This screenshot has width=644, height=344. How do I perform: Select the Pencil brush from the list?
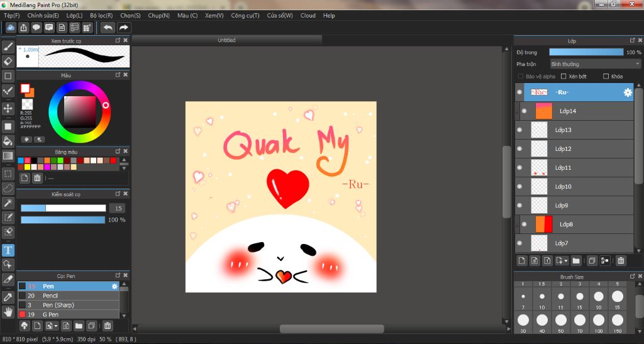pos(50,296)
